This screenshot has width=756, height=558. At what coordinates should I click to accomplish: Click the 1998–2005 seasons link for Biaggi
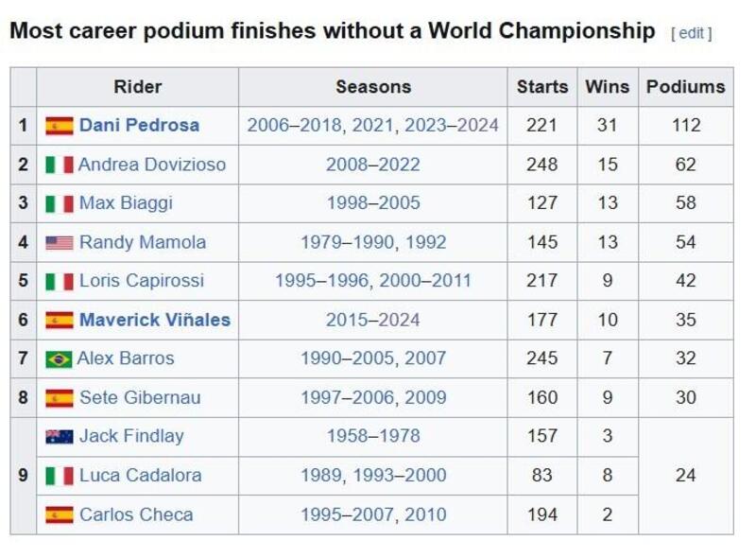[x=372, y=203]
